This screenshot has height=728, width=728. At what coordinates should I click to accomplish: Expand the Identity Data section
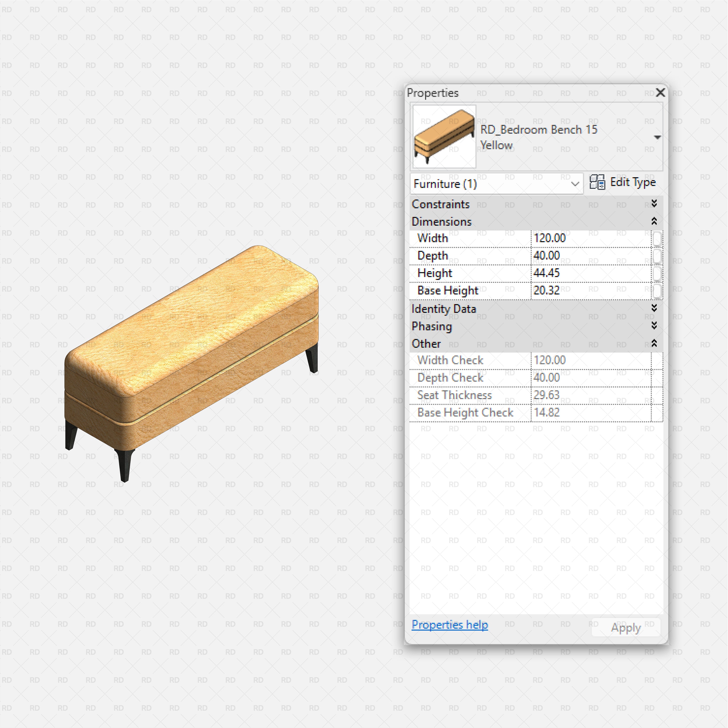654,309
